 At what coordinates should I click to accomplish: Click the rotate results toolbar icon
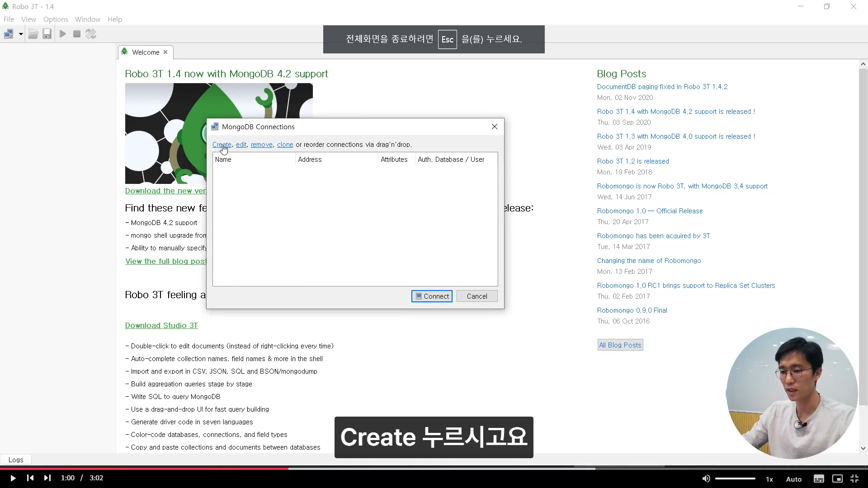91,34
